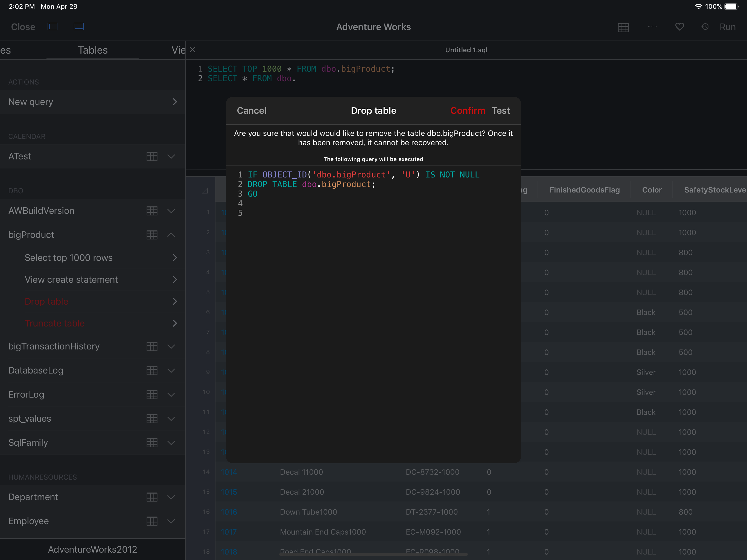747x560 pixels.
Task: Click the horizontal scrollbar under results
Action: [373, 554]
